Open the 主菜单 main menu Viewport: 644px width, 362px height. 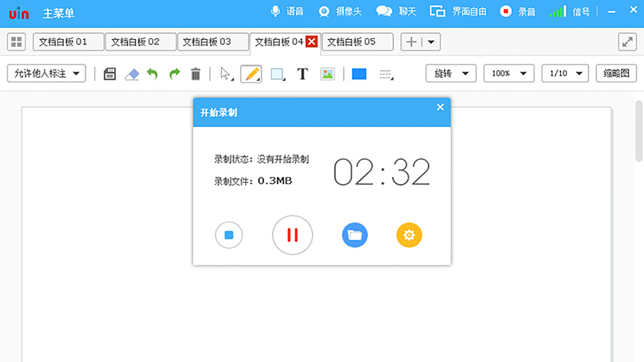(x=58, y=13)
